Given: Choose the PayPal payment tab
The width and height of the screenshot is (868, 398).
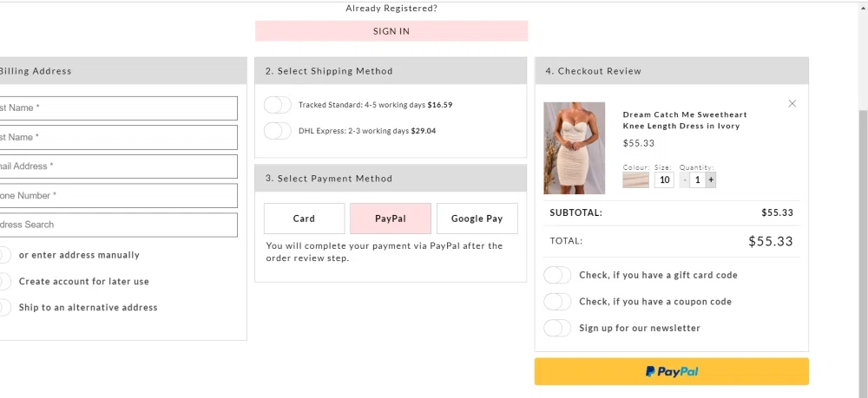Looking at the screenshot, I should pyautogui.click(x=391, y=219).
